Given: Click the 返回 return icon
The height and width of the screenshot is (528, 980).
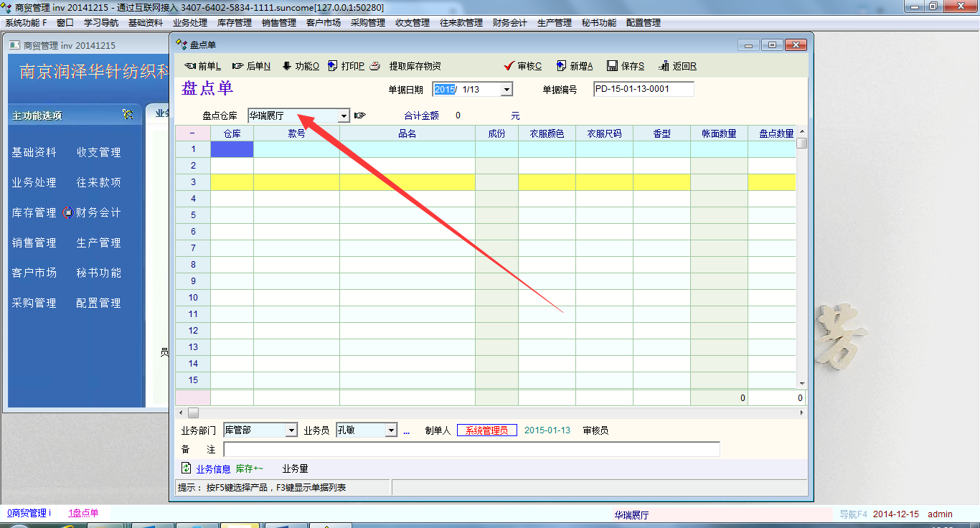Looking at the screenshot, I should pos(664,66).
